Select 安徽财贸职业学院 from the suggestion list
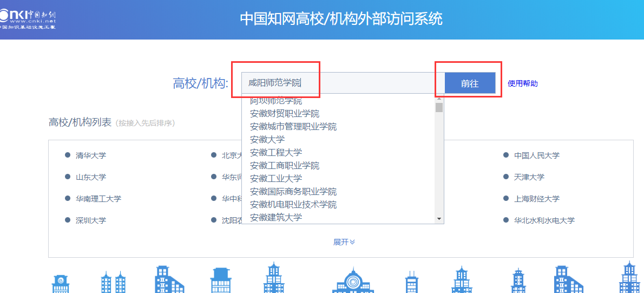Image resolution: width=644 pixels, height=293 pixels. 285,113
